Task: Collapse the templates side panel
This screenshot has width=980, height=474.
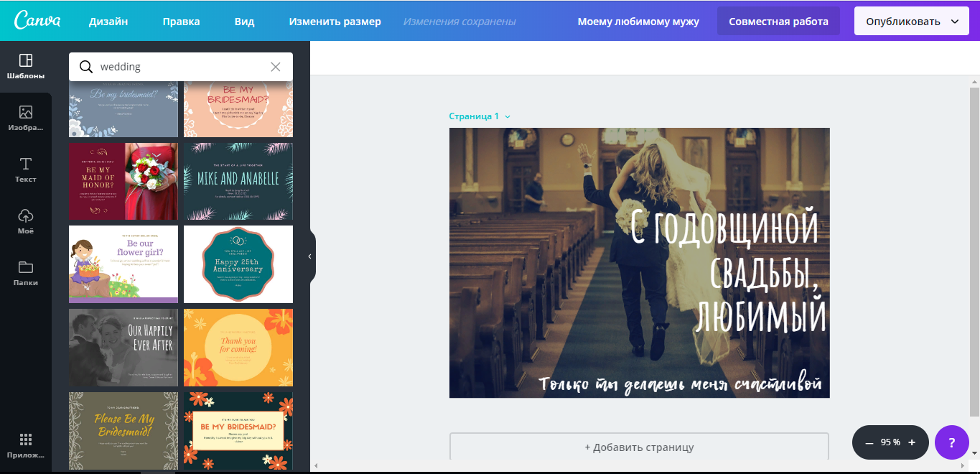Action: (310, 256)
